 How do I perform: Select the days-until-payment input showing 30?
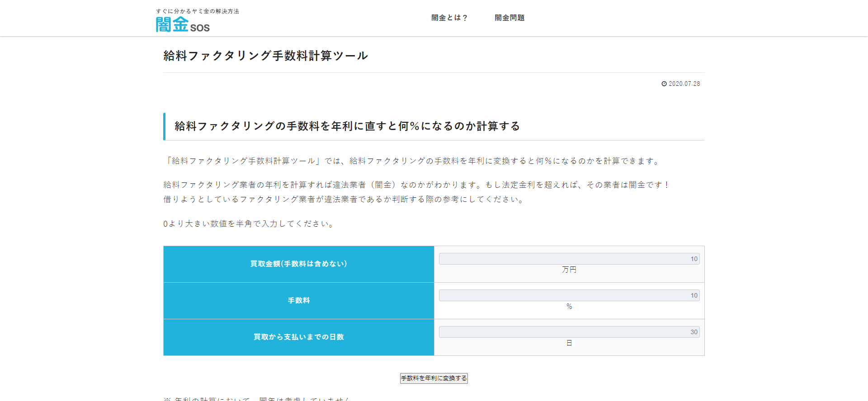(569, 332)
